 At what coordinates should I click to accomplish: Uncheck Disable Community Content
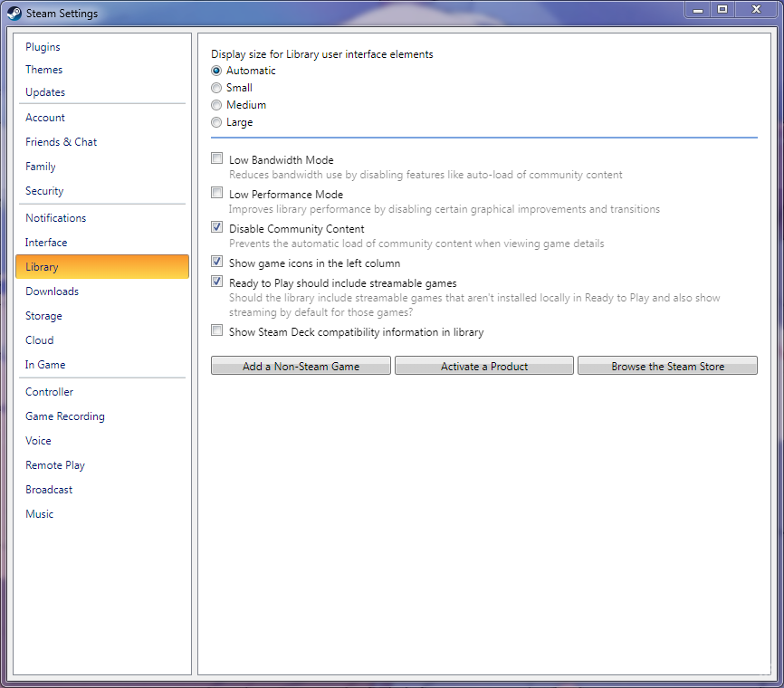tap(216, 227)
